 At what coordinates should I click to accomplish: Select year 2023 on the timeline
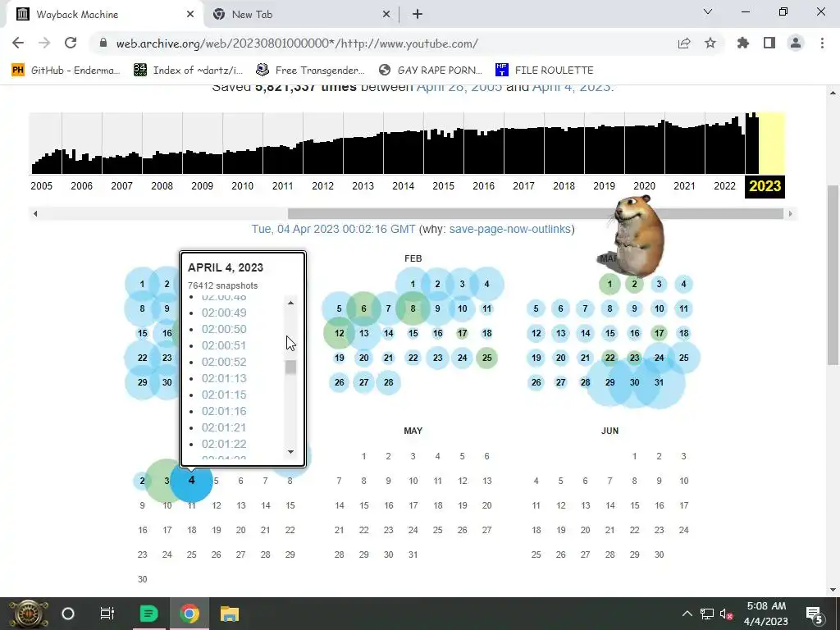[765, 186]
